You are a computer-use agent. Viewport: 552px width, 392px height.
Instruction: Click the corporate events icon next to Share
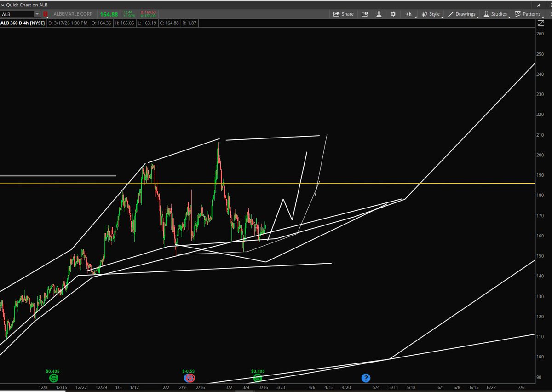coord(365,14)
